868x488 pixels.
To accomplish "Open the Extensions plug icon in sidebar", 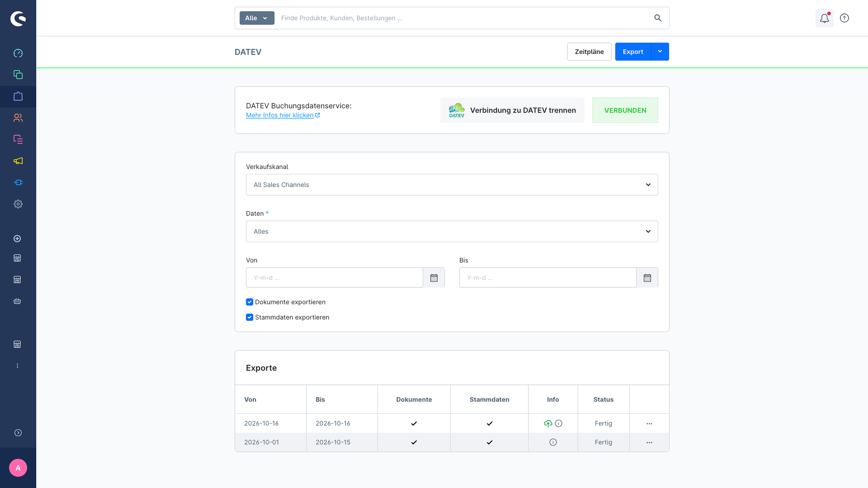I will click(x=18, y=183).
